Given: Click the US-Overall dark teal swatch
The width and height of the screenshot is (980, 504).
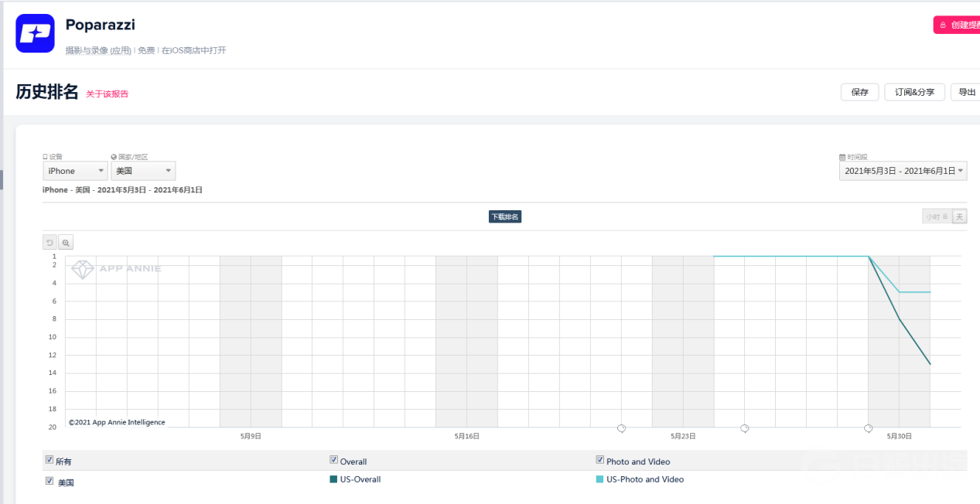Looking at the screenshot, I should (333, 479).
